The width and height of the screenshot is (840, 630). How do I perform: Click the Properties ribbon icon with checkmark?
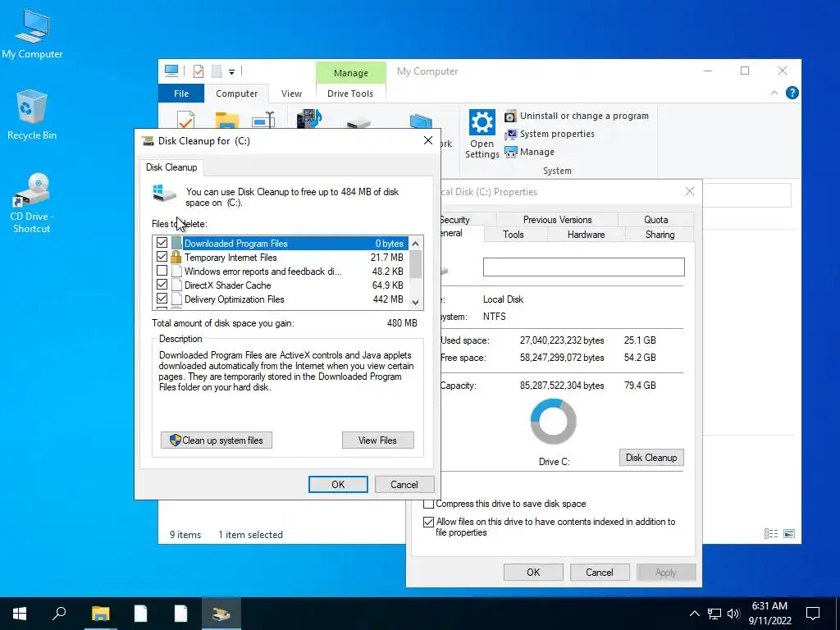point(185,120)
